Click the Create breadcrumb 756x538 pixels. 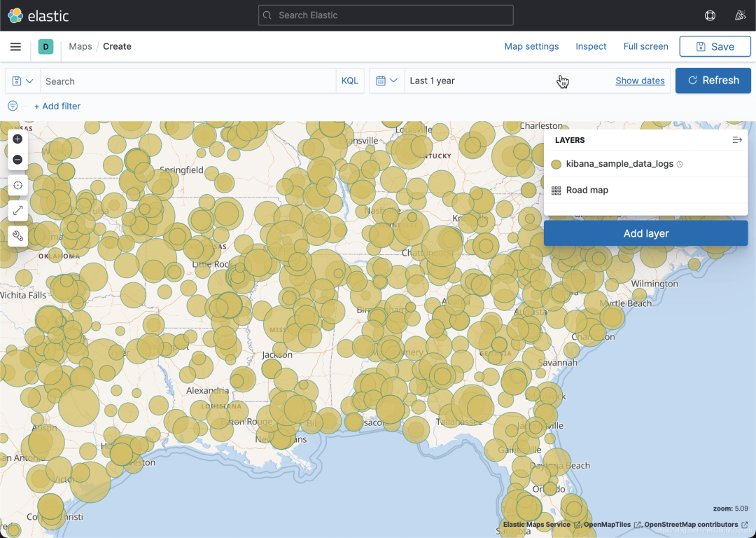(117, 46)
